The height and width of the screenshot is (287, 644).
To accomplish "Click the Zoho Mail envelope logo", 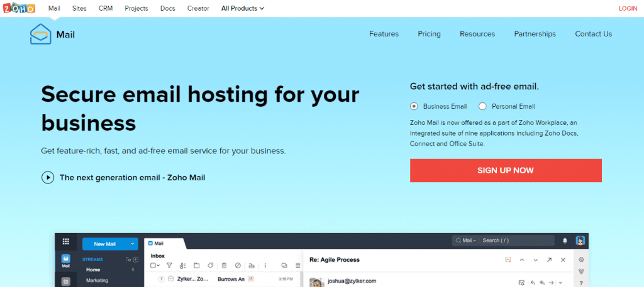I will coord(41,34).
